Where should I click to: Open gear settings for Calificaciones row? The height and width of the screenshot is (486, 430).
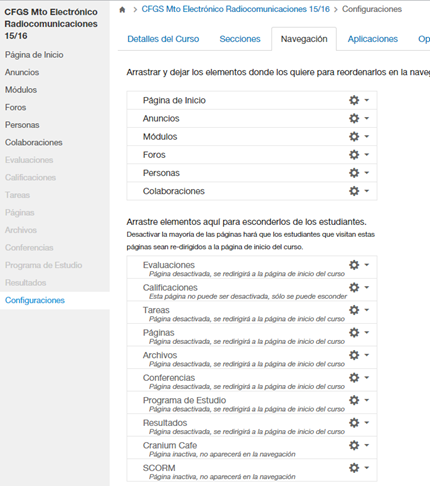point(354,287)
